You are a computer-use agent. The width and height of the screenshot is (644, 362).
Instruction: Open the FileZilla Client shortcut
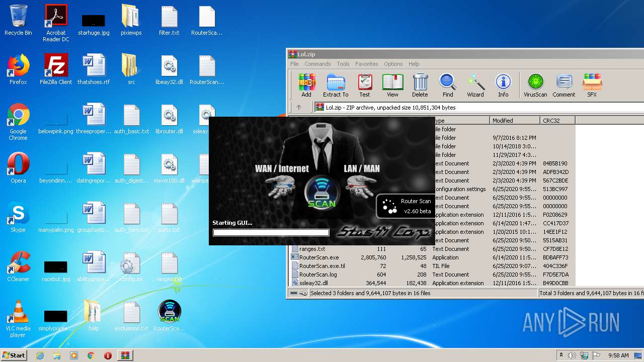click(56, 69)
